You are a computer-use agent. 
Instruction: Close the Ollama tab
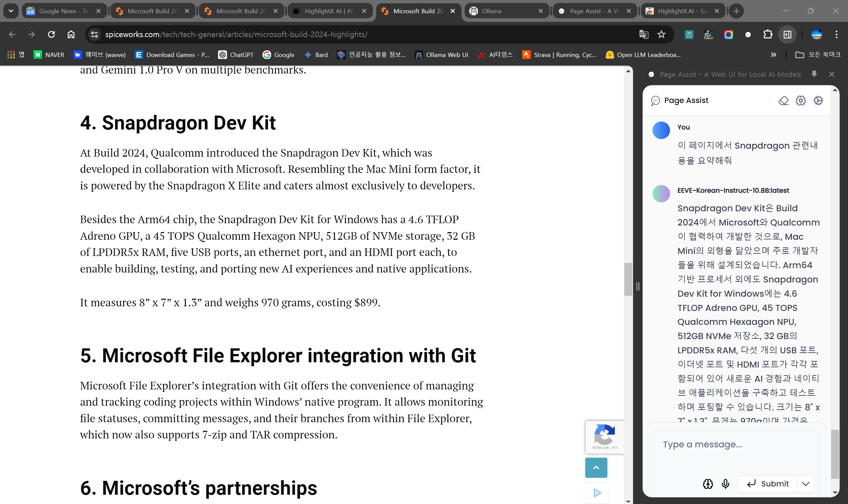point(540,11)
